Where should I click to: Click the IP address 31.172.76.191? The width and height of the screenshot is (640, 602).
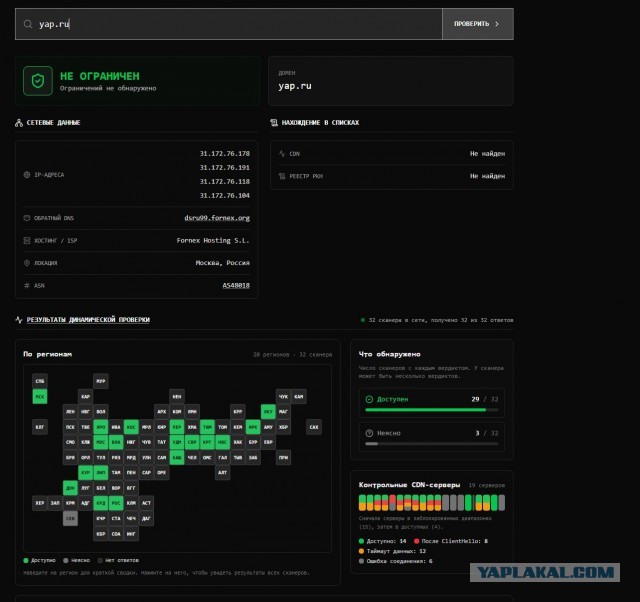pos(225,168)
